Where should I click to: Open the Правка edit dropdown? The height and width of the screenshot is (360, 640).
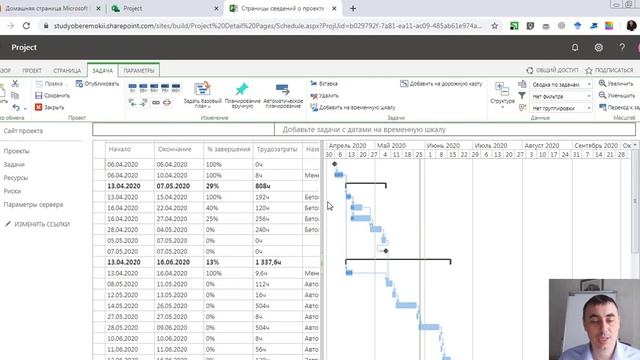[x=52, y=84]
